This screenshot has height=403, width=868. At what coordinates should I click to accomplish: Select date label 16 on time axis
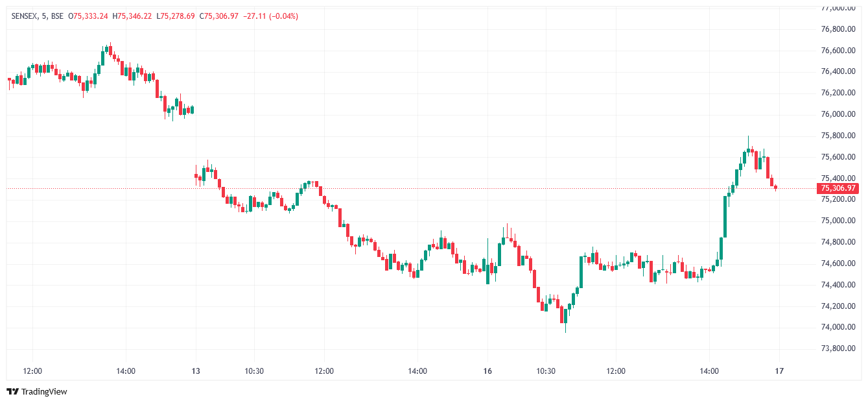point(488,371)
